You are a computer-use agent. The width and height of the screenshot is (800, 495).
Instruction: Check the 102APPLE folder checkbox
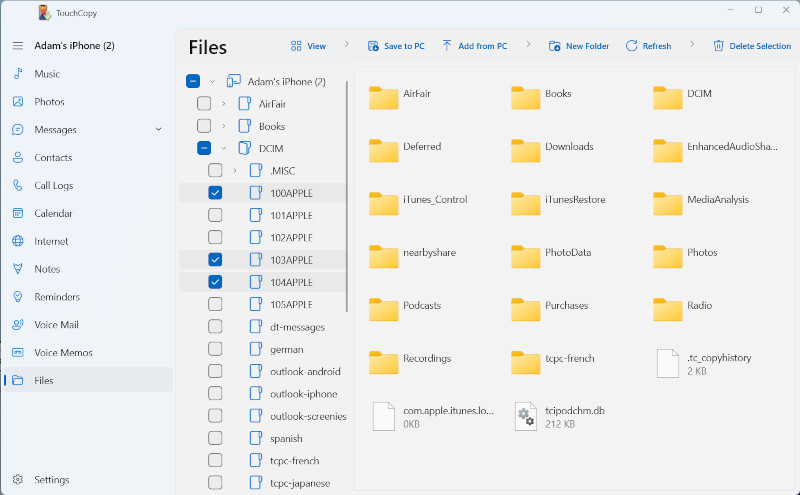(x=215, y=237)
